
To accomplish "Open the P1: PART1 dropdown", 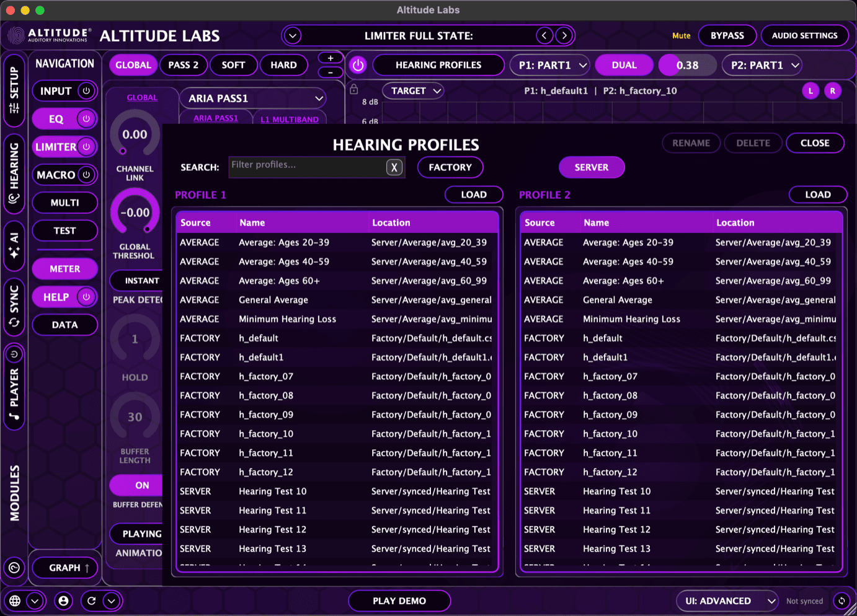I will tap(549, 65).
